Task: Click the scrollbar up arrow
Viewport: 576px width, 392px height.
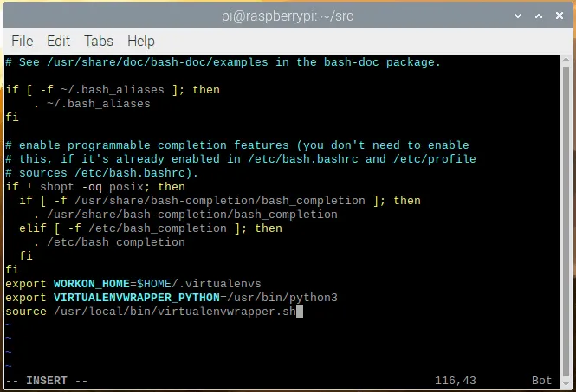Action: tap(566, 60)
